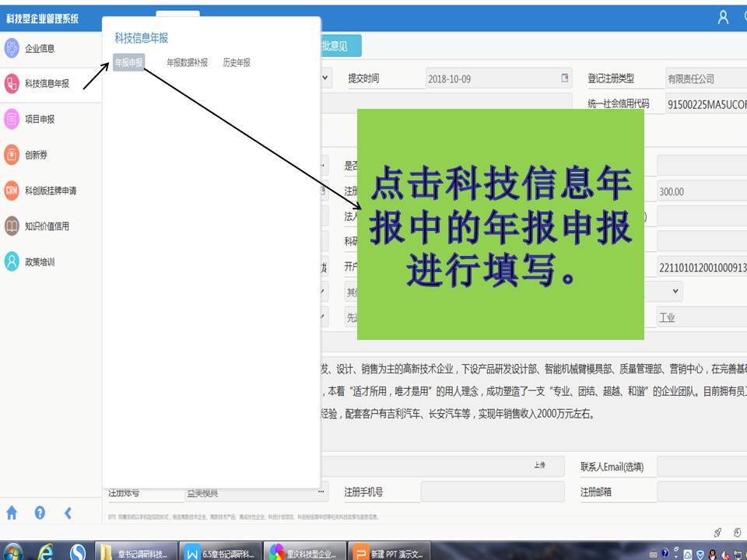Click the 上传 upload link
Image resolution: width=747 pixels, height=560 pixels.
539,465
